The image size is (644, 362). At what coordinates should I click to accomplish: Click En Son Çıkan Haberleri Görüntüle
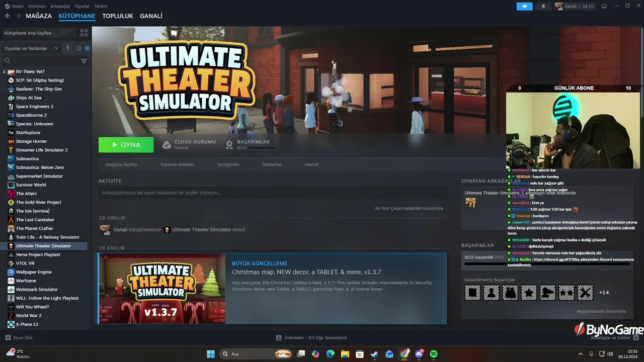[x=409, y=208]
